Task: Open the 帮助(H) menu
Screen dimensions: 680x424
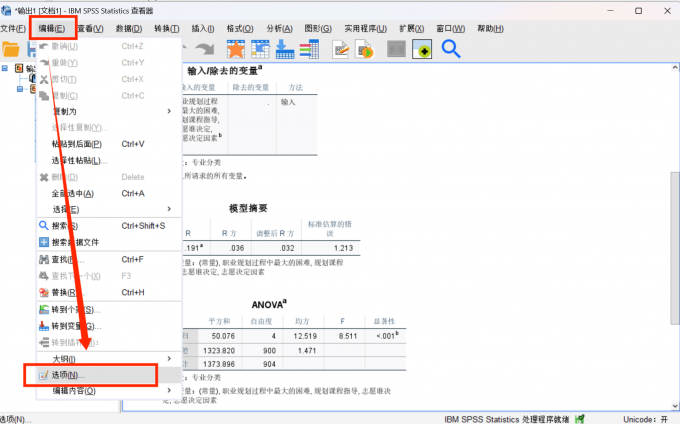Action: [x=490, y=29]
